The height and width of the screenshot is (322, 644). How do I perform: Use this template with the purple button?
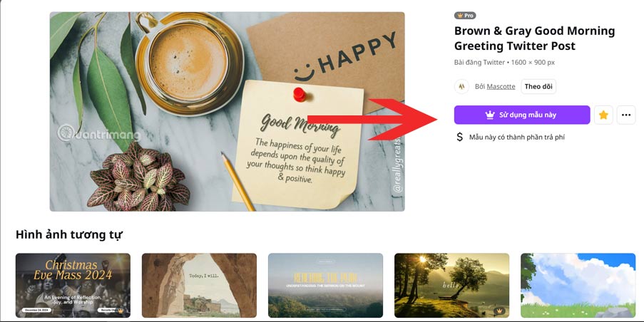522,115
